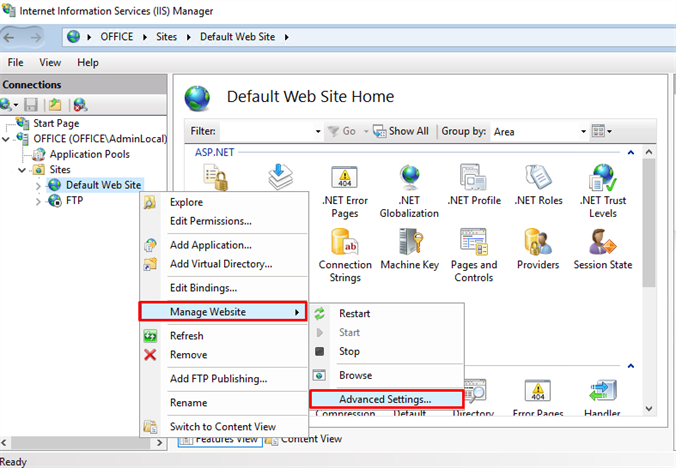676x468 pixels.
Task: Open the .NET Error Pages feature
Action: point(345,192)
